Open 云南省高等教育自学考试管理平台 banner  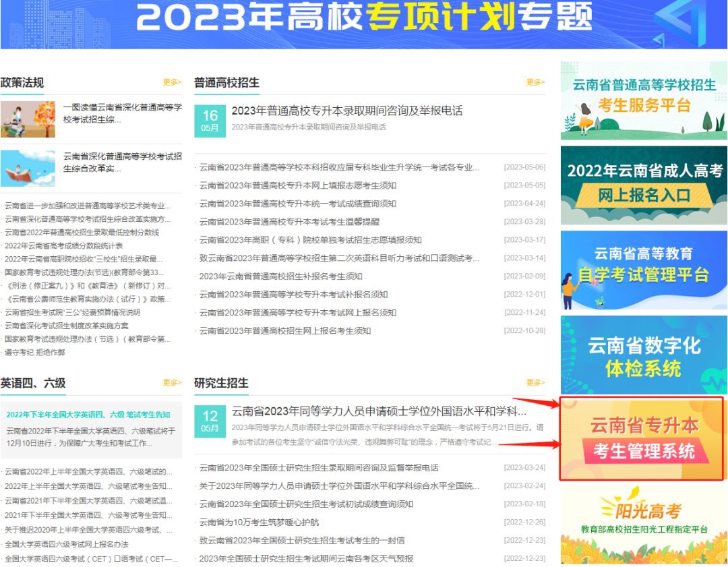pyautogui.click(x=643, y=270)
